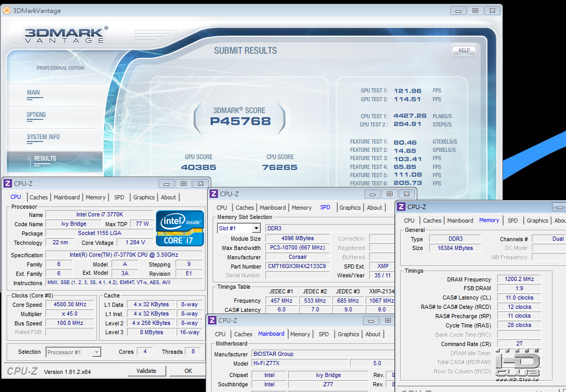Switch to the CPU tab in the Timings window

coord(410,221)
